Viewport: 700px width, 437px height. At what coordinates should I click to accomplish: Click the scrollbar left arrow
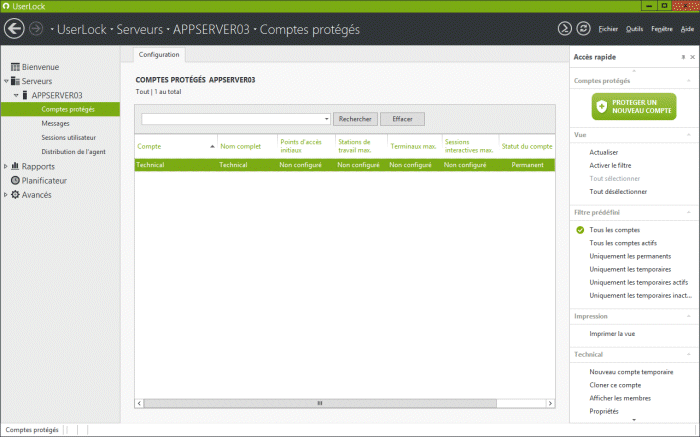(x=139, y=403)
